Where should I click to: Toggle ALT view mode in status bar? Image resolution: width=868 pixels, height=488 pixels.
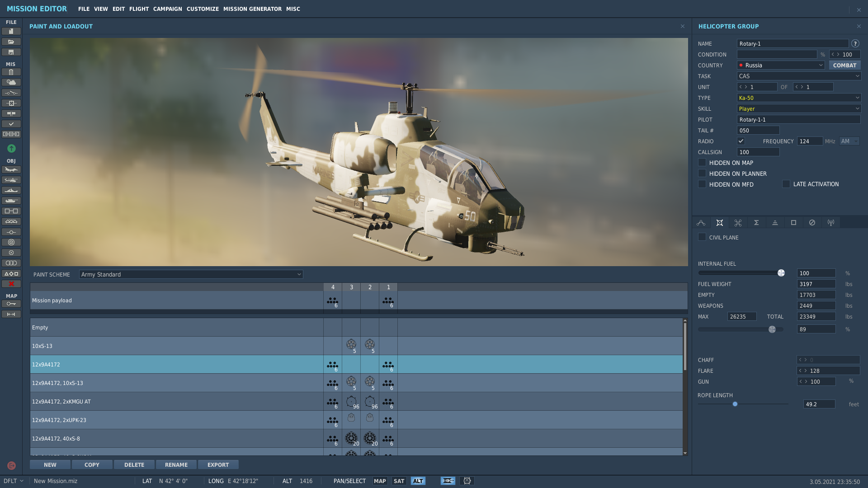pos(418,481)
